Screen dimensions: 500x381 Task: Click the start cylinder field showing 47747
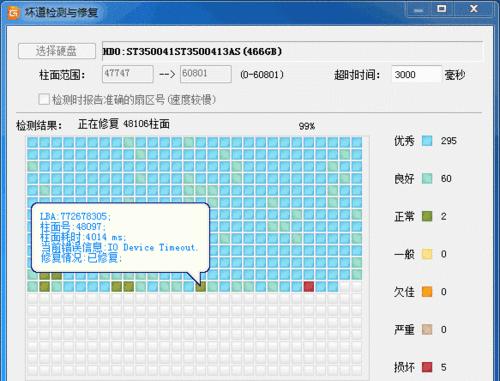click(128, 74)
